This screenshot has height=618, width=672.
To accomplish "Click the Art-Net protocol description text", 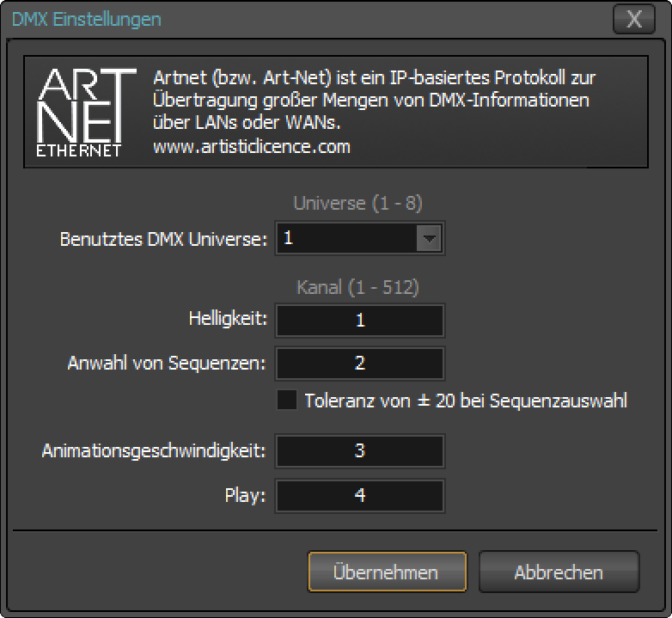I will [374, 101].
